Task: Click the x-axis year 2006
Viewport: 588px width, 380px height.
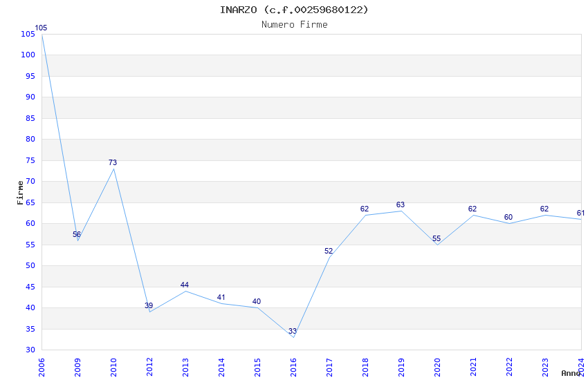Action: [x=42, y=368]
